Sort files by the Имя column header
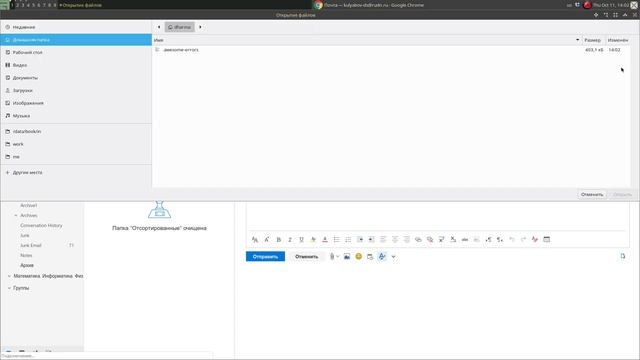The image size is (640, 360). pos(367,40)
